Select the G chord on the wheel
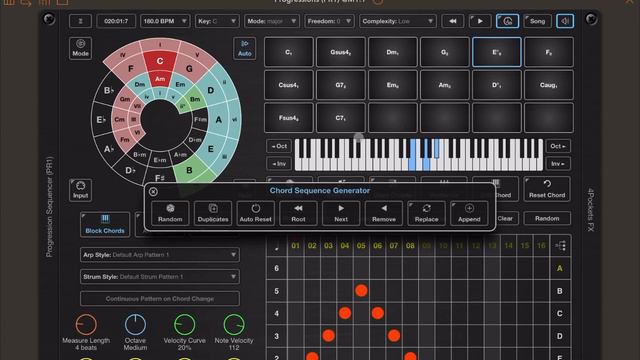Viewport: 640px width, 360px height. pos(189,69)
